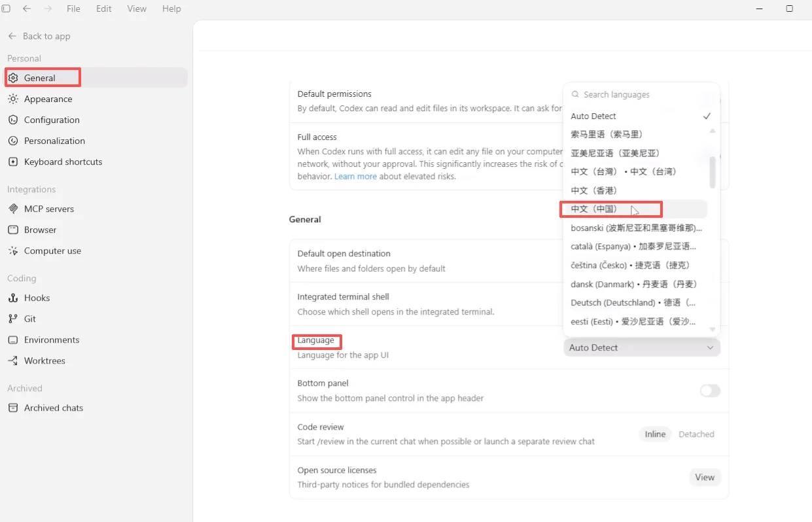Screen dimensions: 812x522
Task: Click the Environments icon in sidebar
Action: click(13, 339)
